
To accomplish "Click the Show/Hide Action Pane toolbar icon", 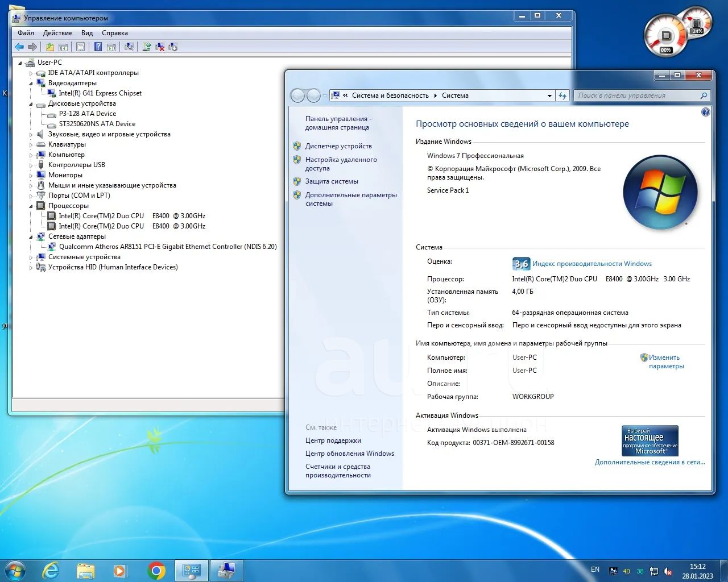I will (x=111, y=47).
